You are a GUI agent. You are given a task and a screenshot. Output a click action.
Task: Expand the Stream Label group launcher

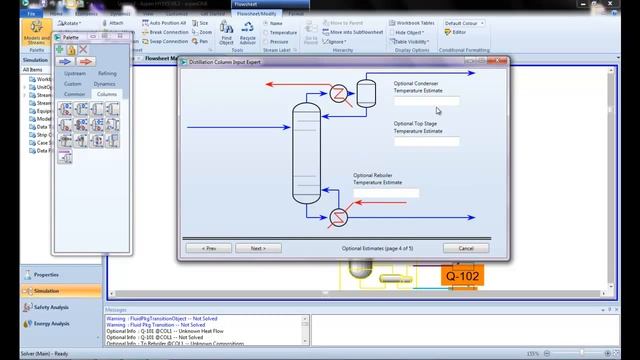(x=295, y=50)
